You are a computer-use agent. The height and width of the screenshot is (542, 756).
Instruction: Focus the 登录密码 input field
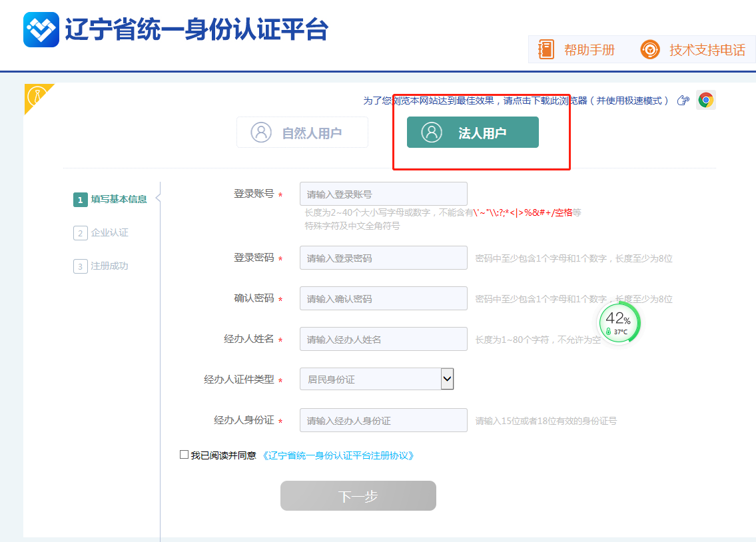[x=383, y=258]
